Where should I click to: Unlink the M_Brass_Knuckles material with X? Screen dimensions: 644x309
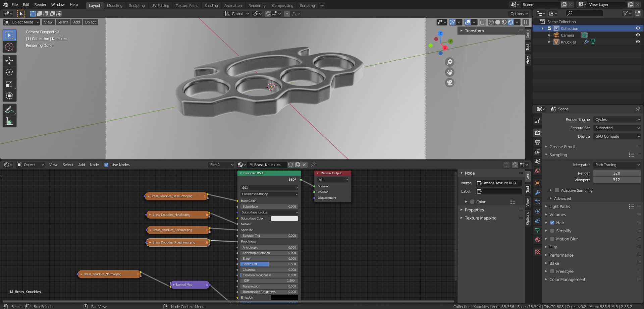click(304, 165)
